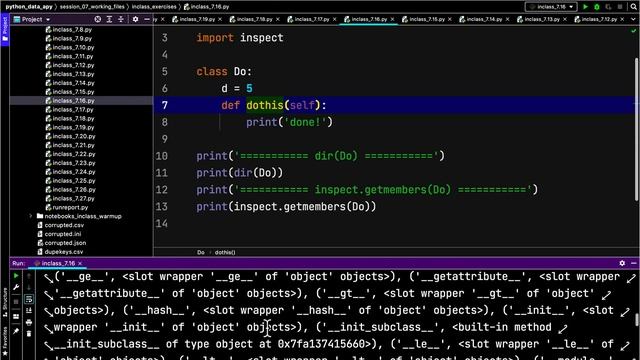Click the top toolbar stop button

tap(620, 7)
